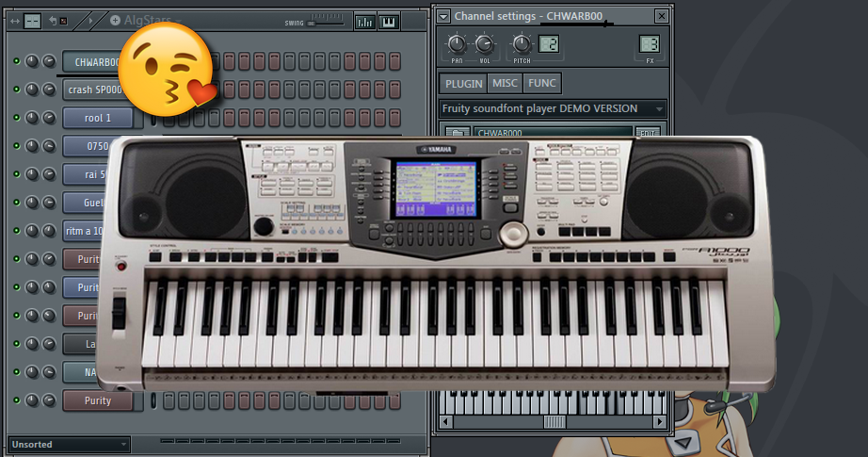
Task: Open the Fruity soundfont player plugin dropdown
Action: pyautogui.click(x=553, y=108)
